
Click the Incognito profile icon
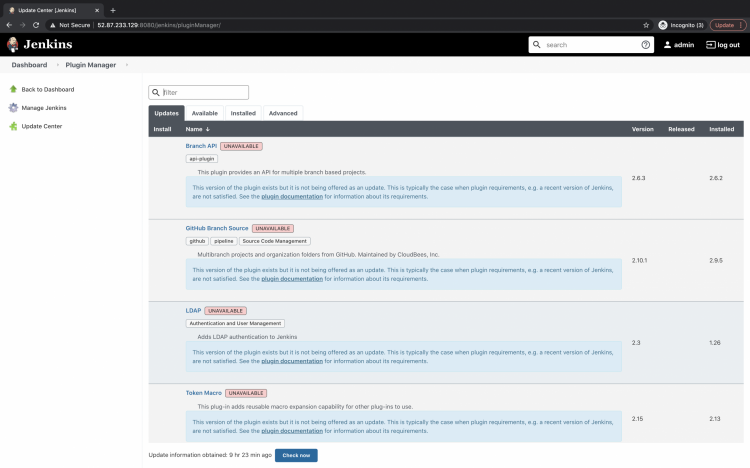click(662, 25)
